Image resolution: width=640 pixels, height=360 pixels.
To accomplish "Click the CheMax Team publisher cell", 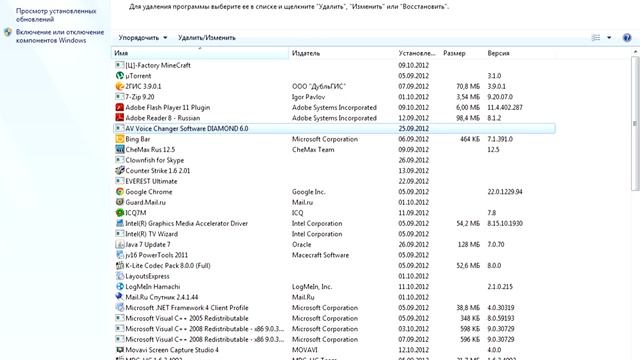I will point(313,150).
